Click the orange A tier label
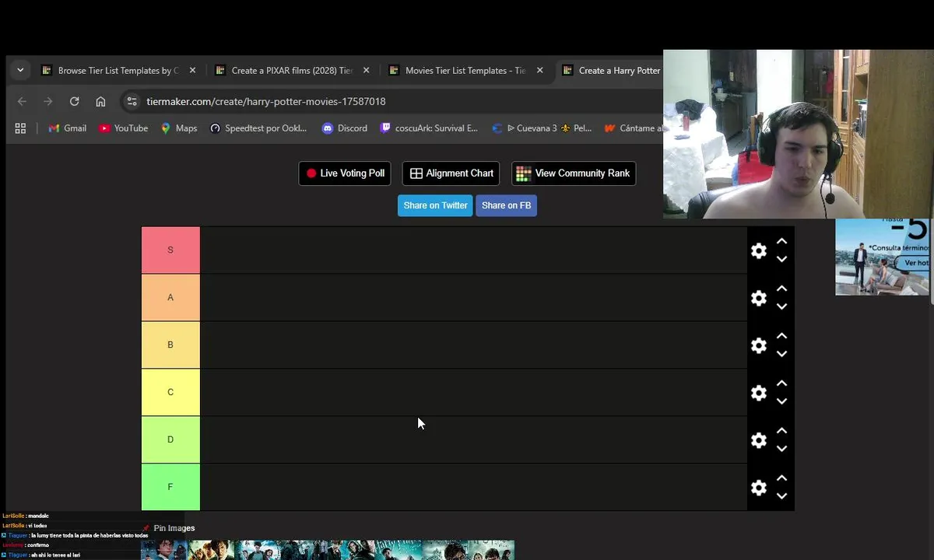934x560 pixels. (x=170, y=297)
